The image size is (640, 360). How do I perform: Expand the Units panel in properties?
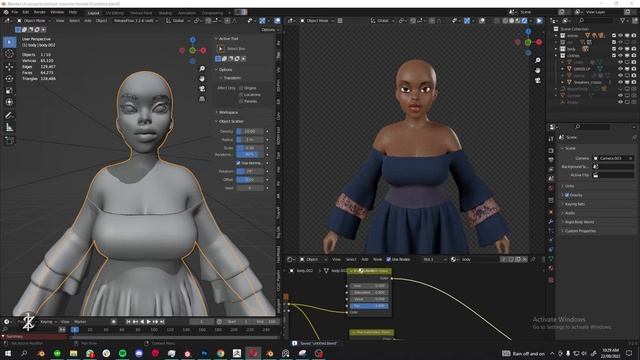point(568,186)
